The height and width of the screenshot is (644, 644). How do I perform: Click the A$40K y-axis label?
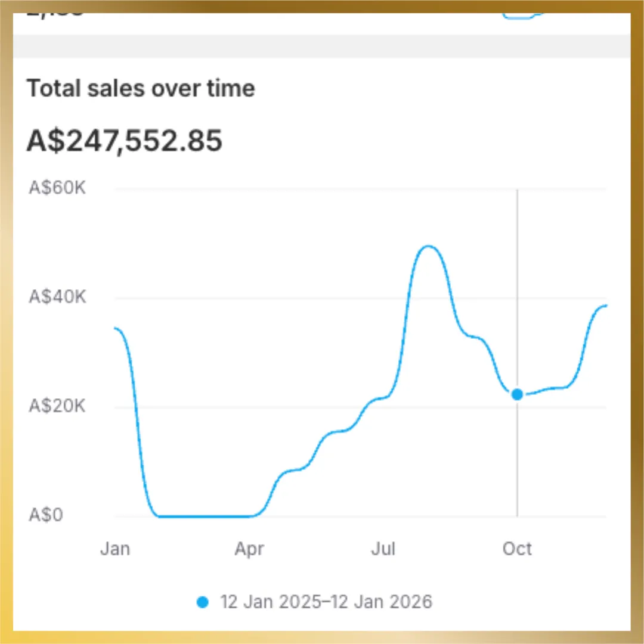[58, 297]
